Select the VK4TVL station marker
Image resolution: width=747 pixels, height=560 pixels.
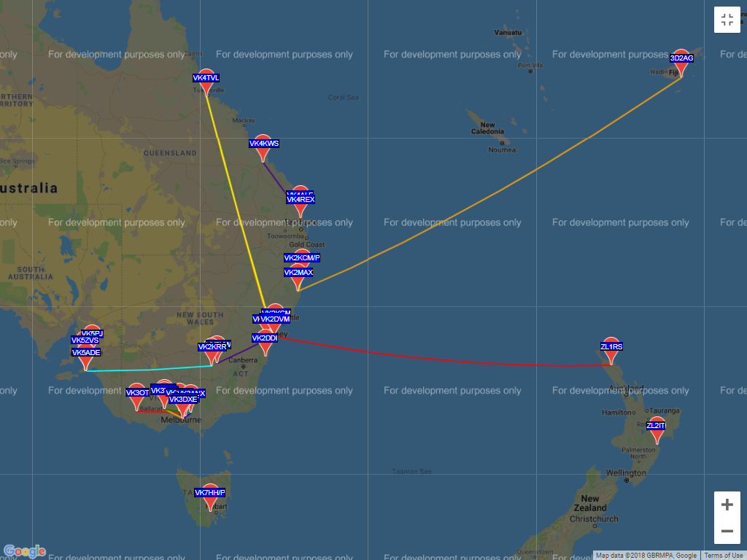coord(206,81)
